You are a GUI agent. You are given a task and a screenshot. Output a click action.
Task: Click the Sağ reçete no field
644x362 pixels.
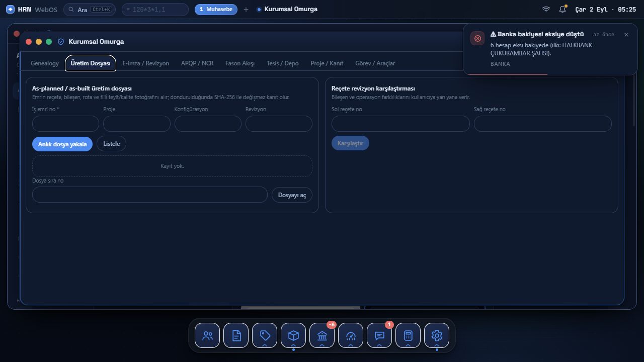(543, 124)
